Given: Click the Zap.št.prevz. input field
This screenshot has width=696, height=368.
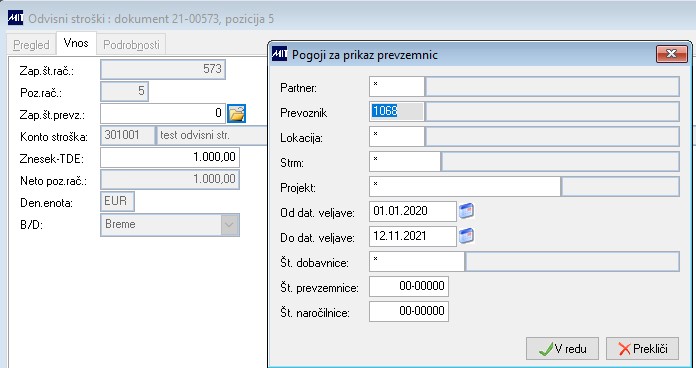Looking at the screenshot, I should [163, 114].
